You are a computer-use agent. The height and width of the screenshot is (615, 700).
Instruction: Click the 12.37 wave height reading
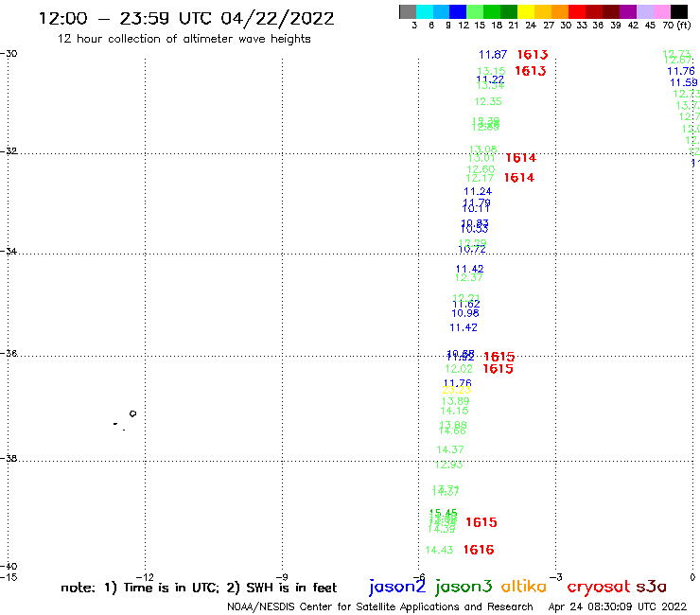click(469, 278)
